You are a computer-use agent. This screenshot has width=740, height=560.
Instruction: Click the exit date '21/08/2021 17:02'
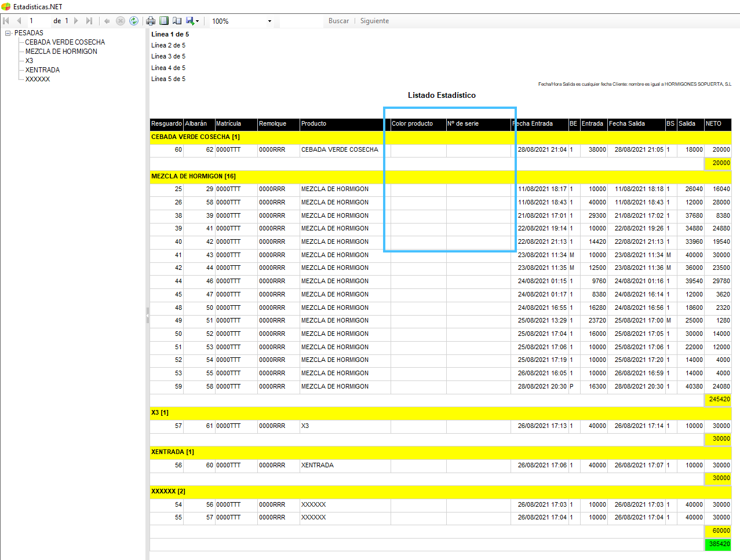pos(639,216)
